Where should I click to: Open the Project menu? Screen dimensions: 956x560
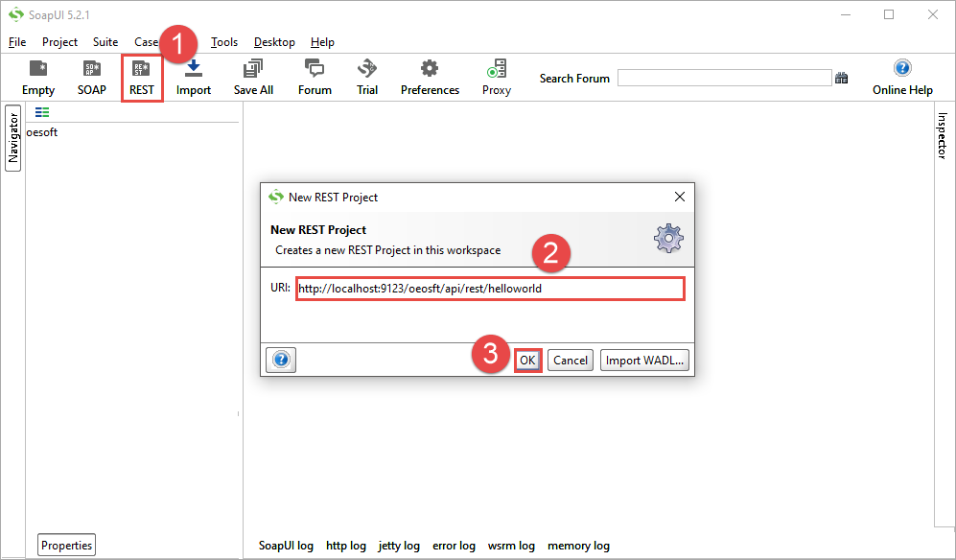click(59, 42)
